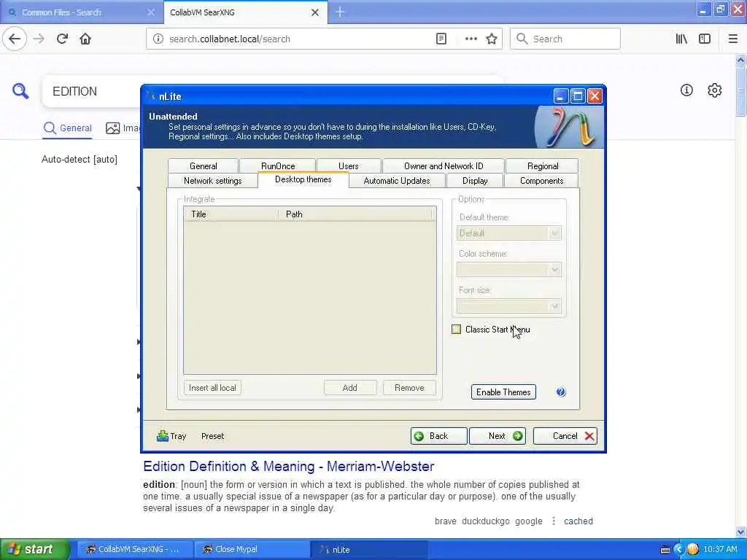This screenshot has height=560, width=747.
Task: Open the Windows start menu
Action: pyautogui.click(x=34, y=549)
